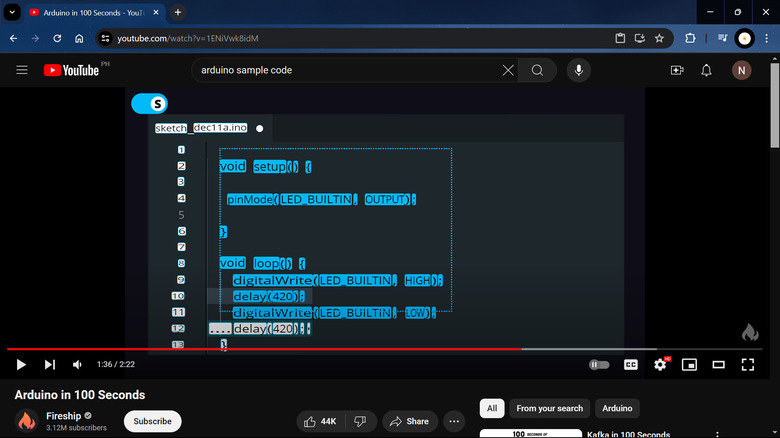
Task: Share this Arduino video
Action: [x=409, y=421]
